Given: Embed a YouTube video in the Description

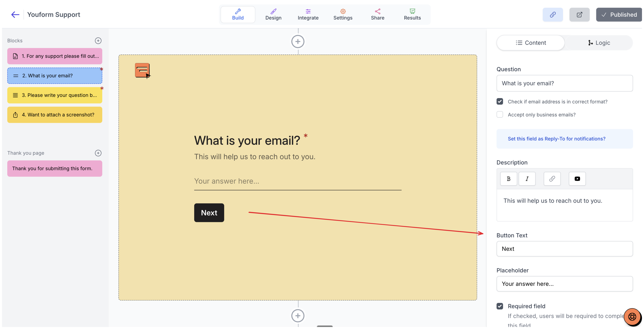Looking at the screenshot, I should pyautogui.click(x=577, y=179).
